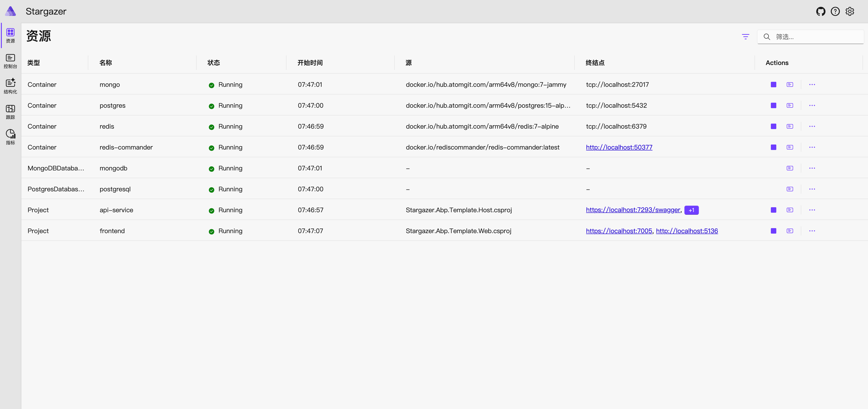
Task: Stop the api-service project
Action: coord(773,210)
